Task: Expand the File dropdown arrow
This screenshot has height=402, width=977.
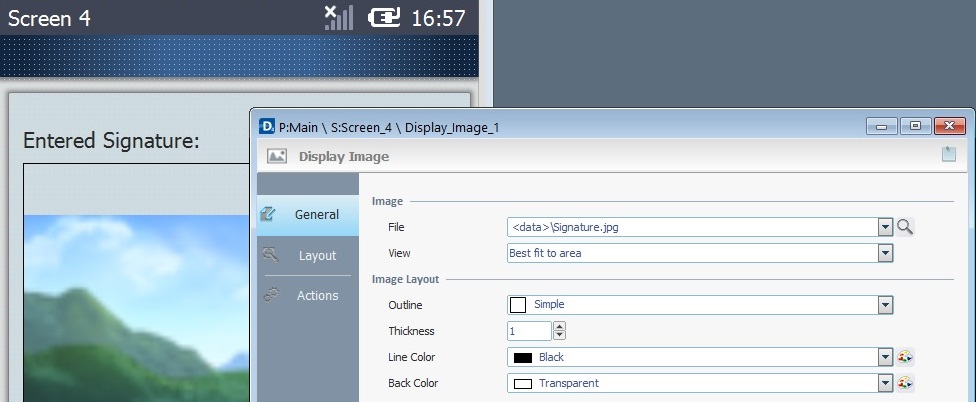Action: coord(885,227)
